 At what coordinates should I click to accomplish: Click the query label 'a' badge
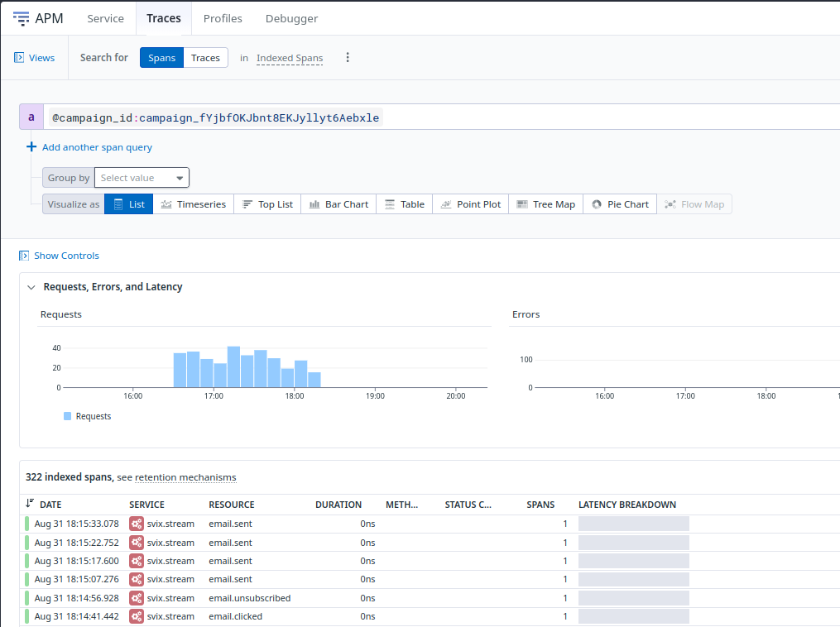point(31,117)
